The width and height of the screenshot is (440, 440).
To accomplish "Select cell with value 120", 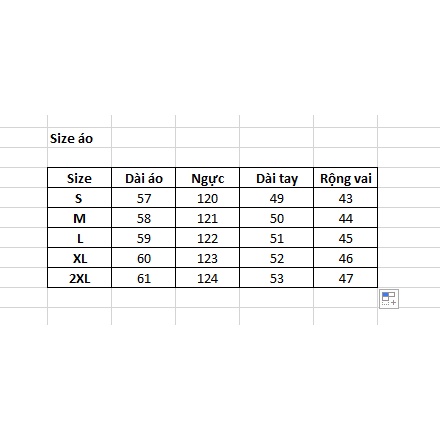I will point(207,198).
